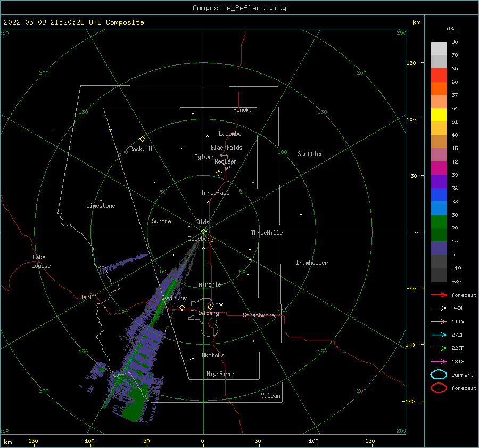Click the green 22JP arrow icon
Image resolution: width=479 pixels, height=448 pixels.
439,348
